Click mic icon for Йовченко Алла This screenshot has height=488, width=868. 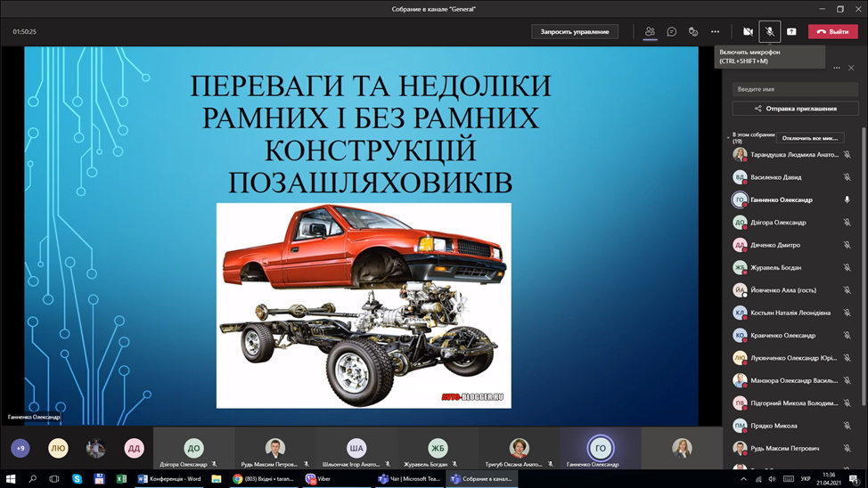tap(847, 290)
